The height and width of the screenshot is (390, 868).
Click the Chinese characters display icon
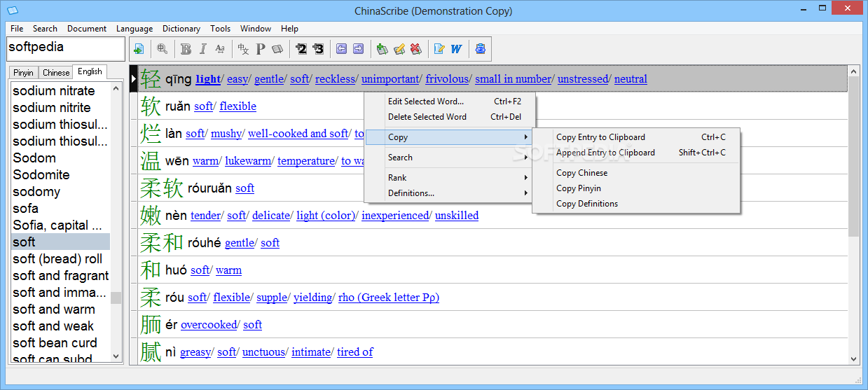tap(243, 49)
